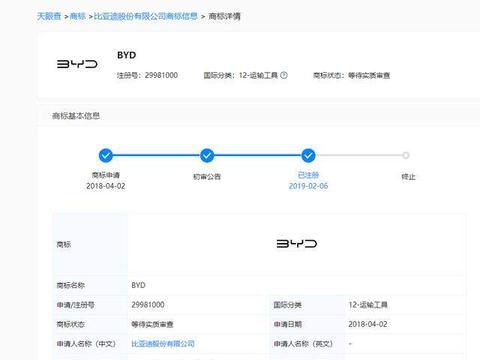Click the 2019-02-06 registered date

point(308,186)
